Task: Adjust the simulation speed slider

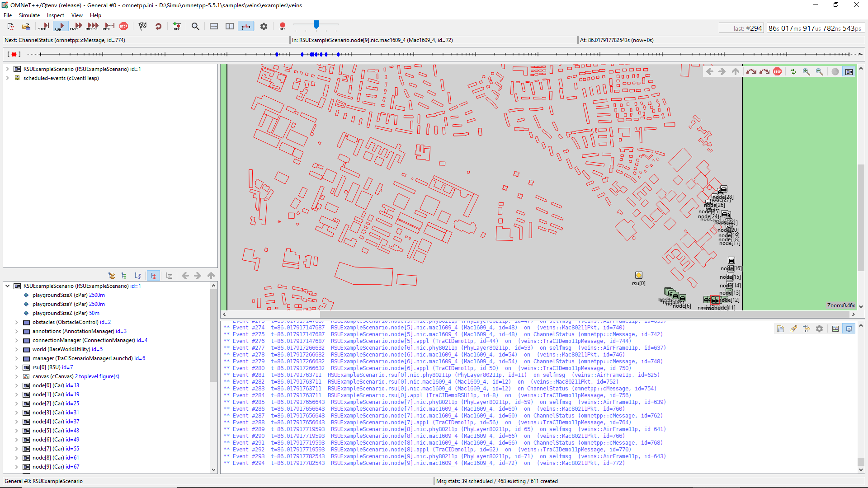Action: click(x=316, y=24)
